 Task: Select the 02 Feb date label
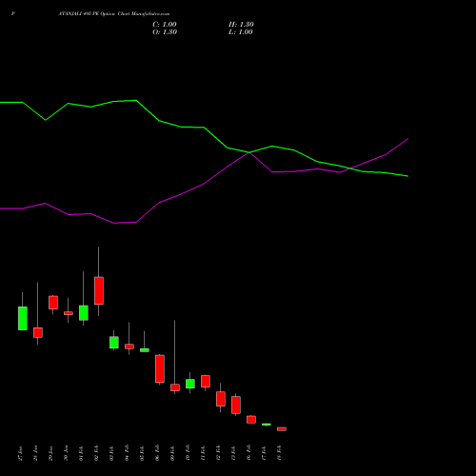(96, 453)
